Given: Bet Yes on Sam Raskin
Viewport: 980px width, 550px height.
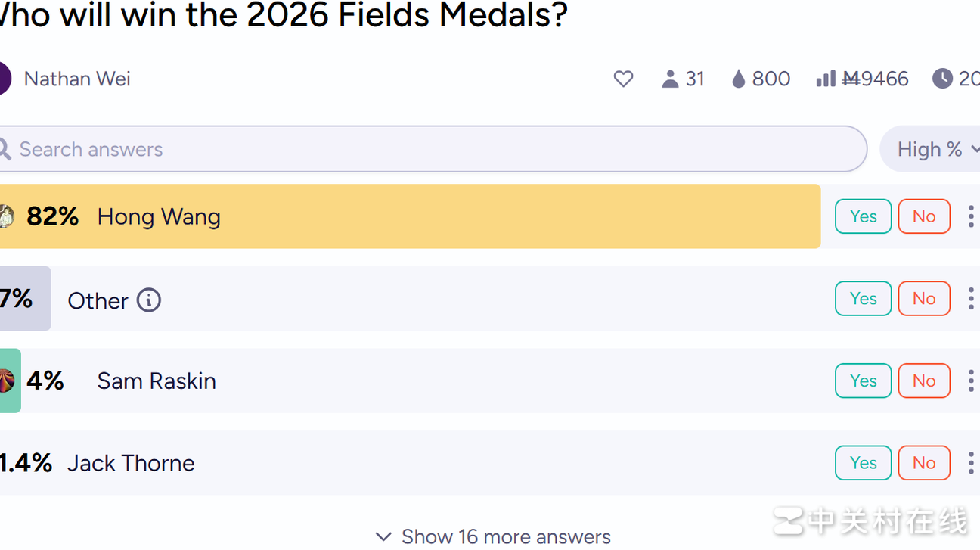Looking at the screenshot, I should tap(863, 381).
